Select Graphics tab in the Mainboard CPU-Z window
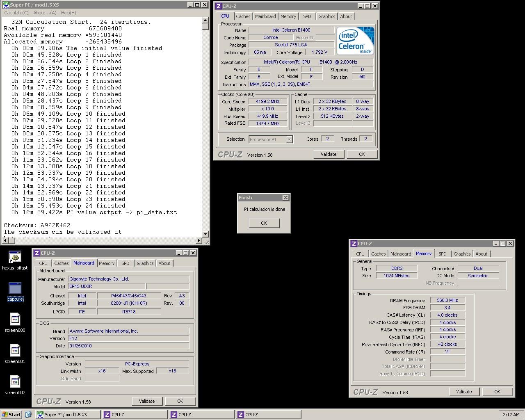The height and width of the screenshot is (420, 525). (x=145, y=263)
